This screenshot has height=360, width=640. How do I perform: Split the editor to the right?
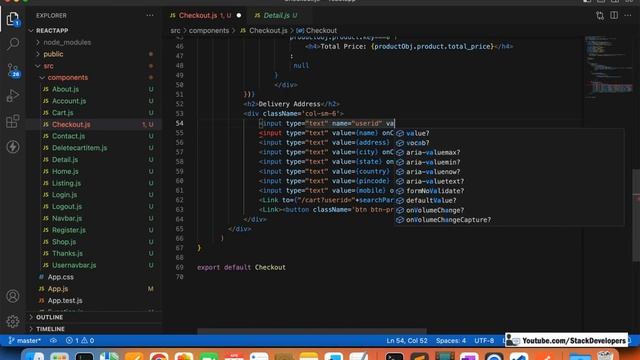[x=613, y=16]
